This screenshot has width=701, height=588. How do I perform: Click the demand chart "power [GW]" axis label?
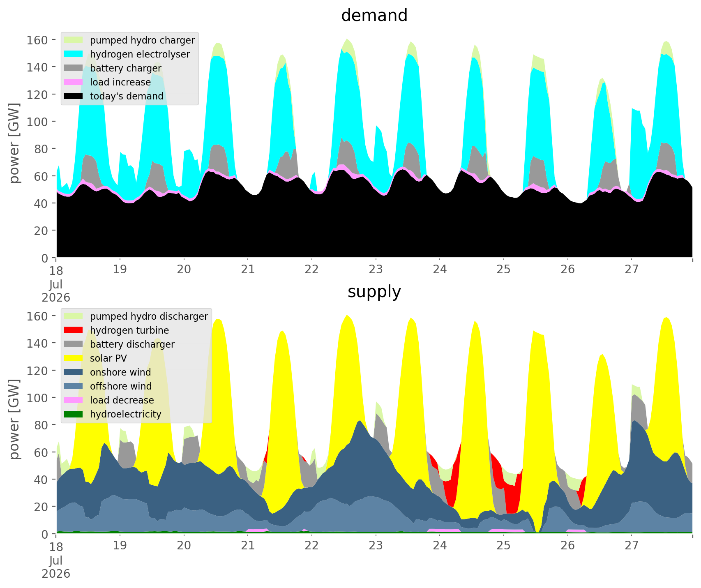(15, 143)
